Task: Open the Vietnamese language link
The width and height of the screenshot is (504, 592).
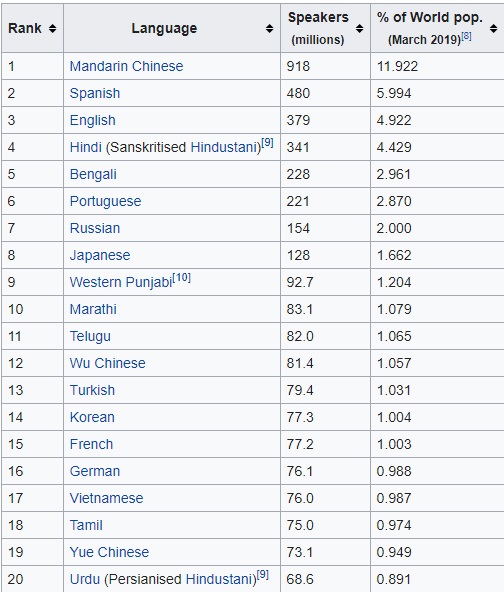Action: tap(106, 498)
